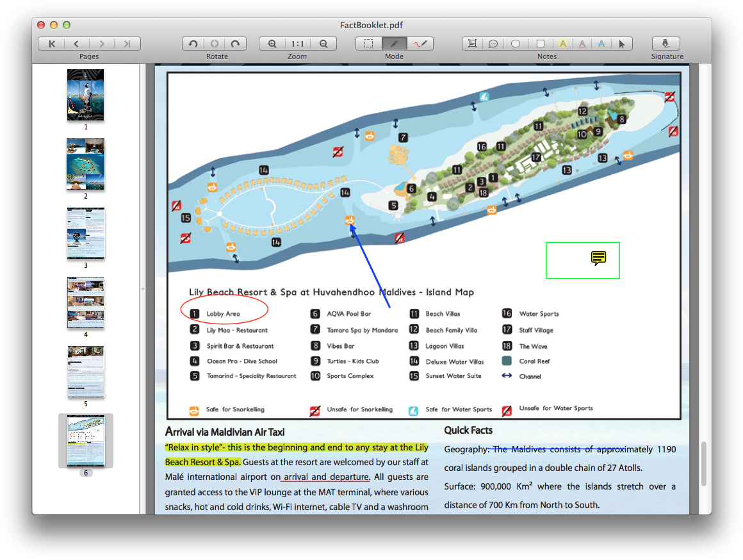Apply the yellow highlight tool
The image size is (743, 560).
pyautogui.click(x=562, y=44)
